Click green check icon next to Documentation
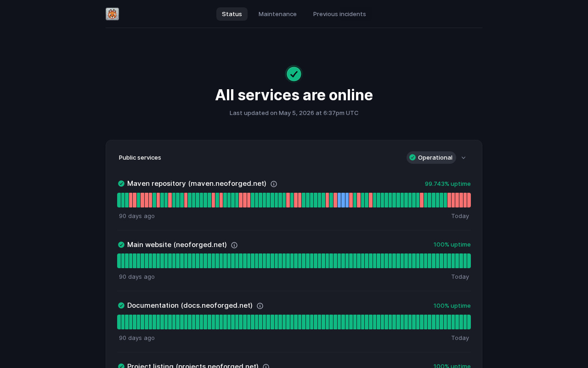 click(x=121, y=305)
